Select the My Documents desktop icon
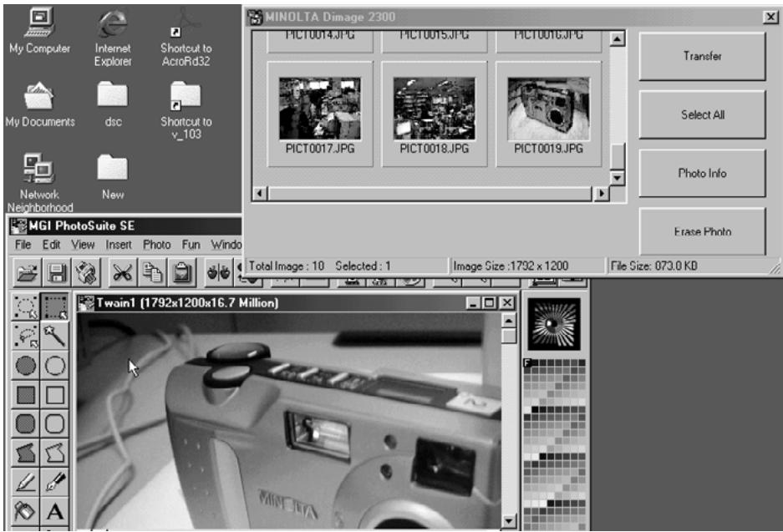This screenshot has width=783, height=532. (40, 104)
